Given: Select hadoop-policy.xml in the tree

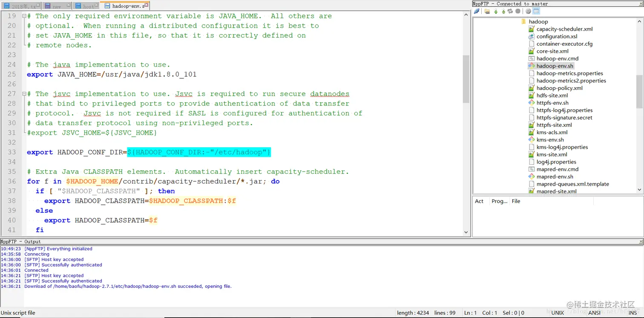Looking at the screenshot, I should 560,88.
